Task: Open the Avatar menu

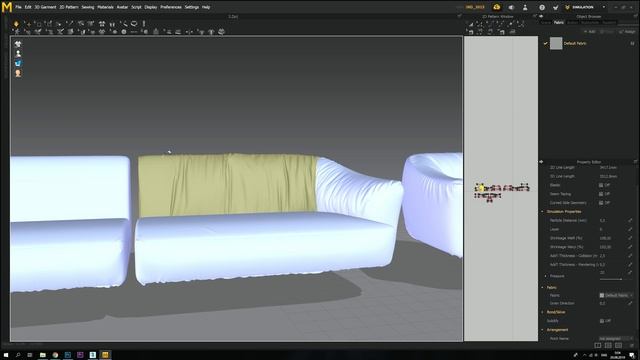Action: coord(122,7)
